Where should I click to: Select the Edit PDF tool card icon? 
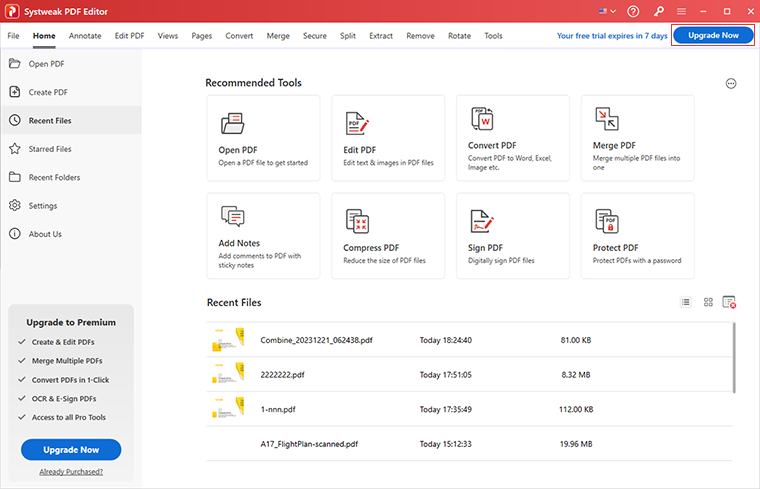[x=357, y=123]
